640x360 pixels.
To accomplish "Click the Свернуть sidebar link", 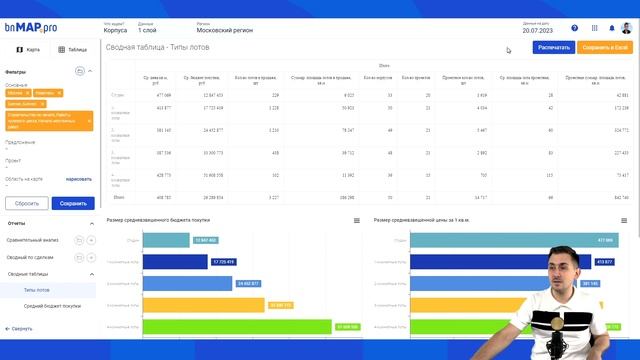I will click(x=19, y=329).
